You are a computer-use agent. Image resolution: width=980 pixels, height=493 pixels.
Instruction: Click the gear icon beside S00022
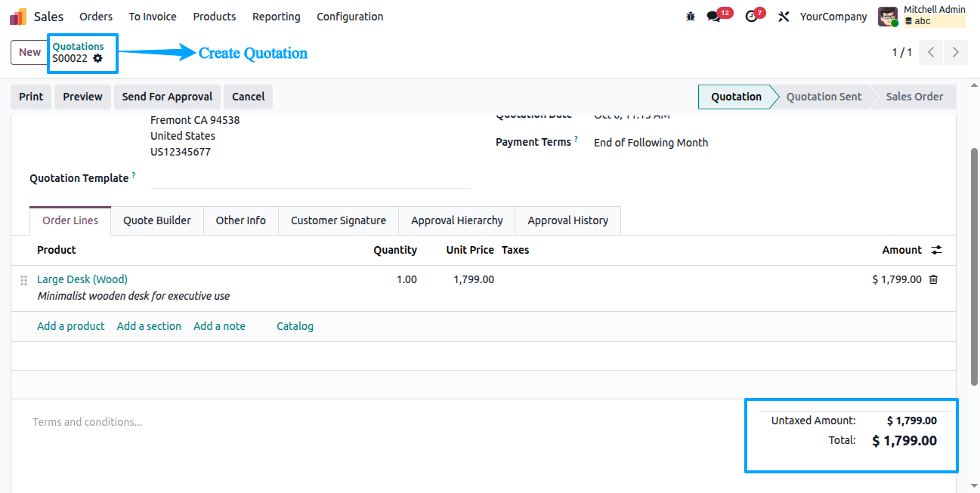click(x=97, y=58)
